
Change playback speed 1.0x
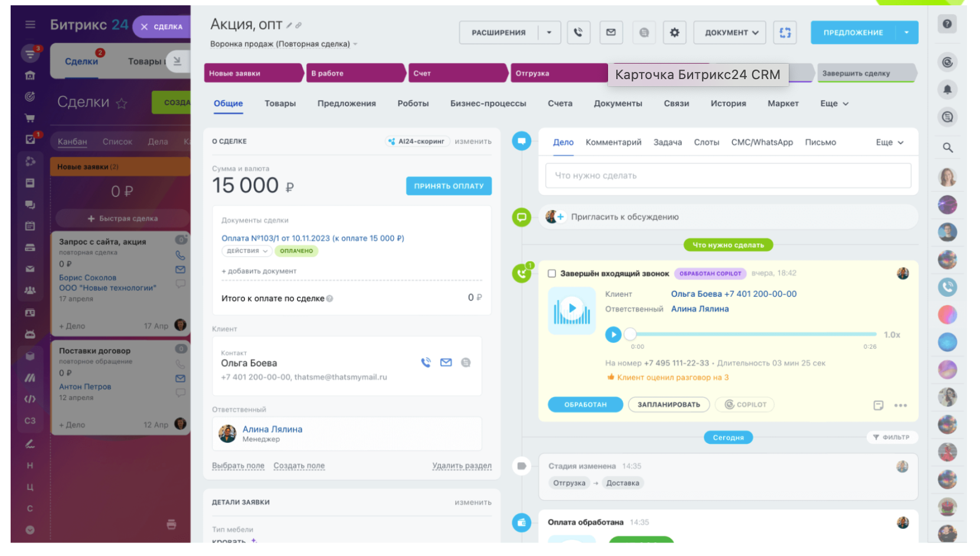[x=891, y=335]
